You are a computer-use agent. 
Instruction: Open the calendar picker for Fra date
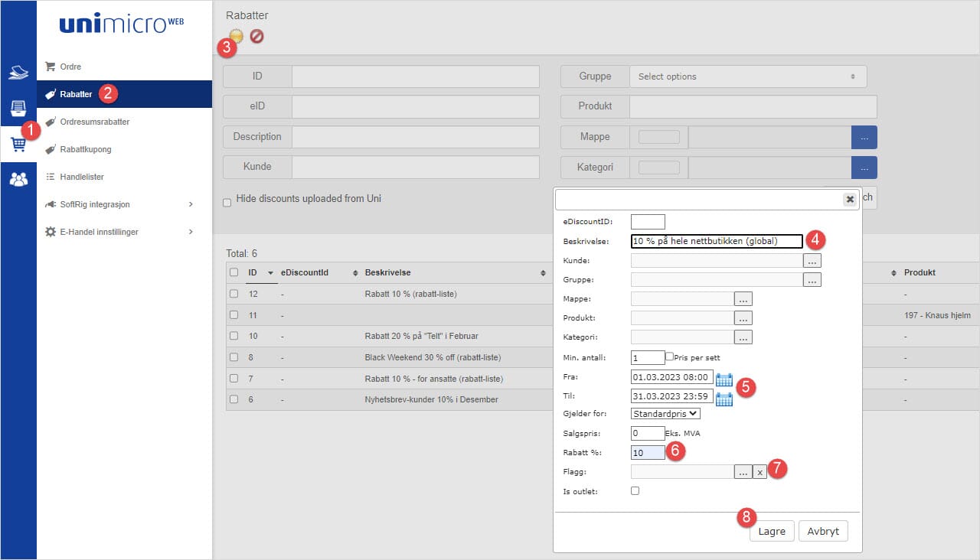pos(724,378)
